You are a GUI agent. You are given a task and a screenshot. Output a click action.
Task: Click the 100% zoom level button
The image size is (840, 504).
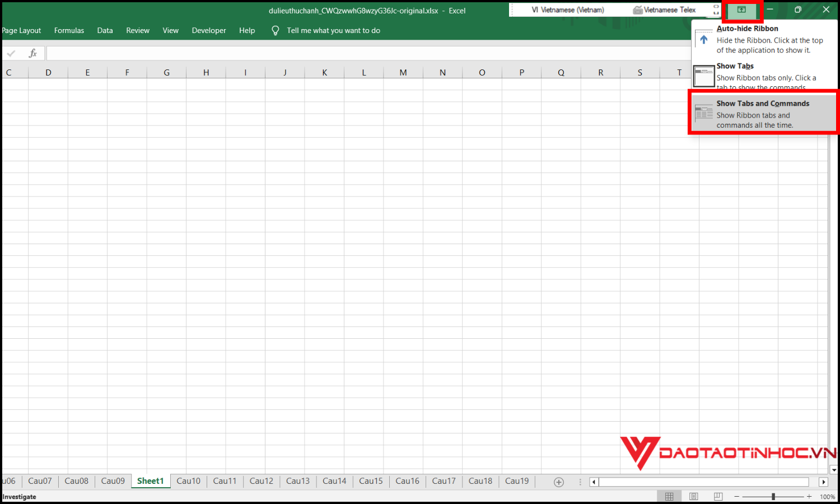827,497
